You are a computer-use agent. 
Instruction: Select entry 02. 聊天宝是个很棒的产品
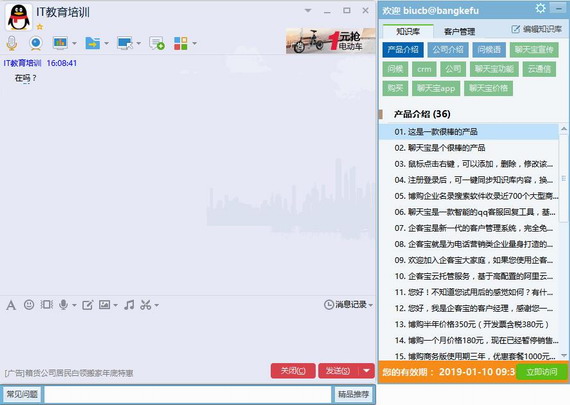(469, 148)
